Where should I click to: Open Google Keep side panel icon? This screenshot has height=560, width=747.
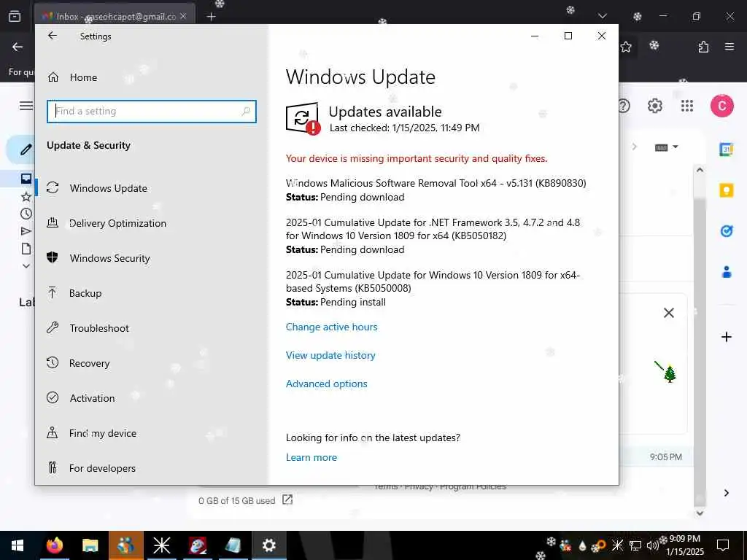(x=726, y=190)
